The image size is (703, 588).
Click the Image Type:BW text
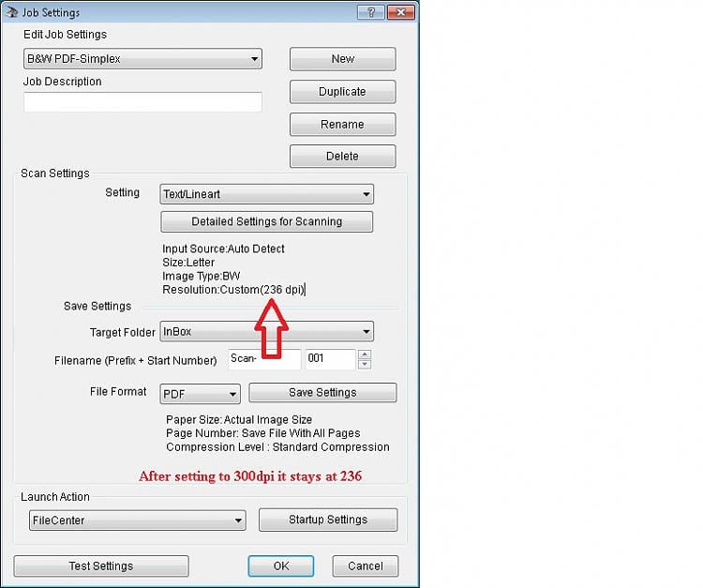click(202, 277)
